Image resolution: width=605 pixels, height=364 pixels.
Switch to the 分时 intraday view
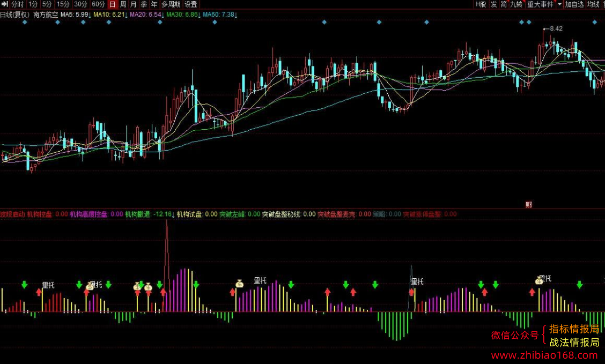[17, 4]
